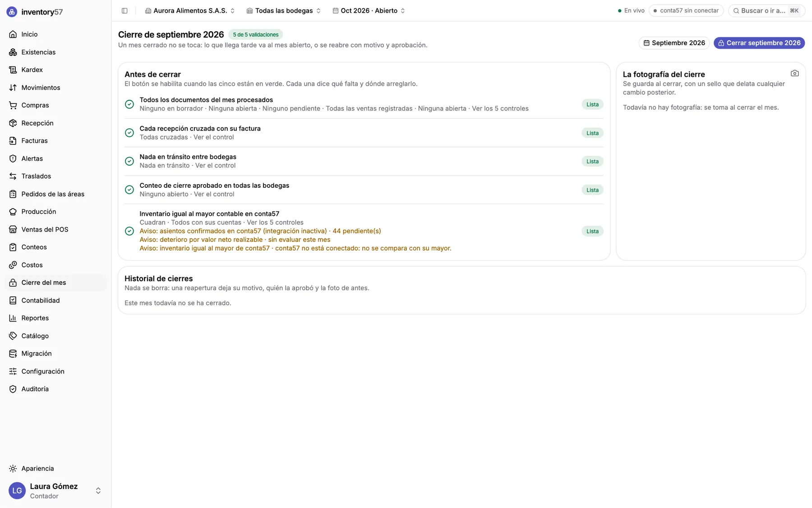Screen dimensions: 812x508
Task: Open Pedidos de las áreas in sidebar
Action: [55, 194]
